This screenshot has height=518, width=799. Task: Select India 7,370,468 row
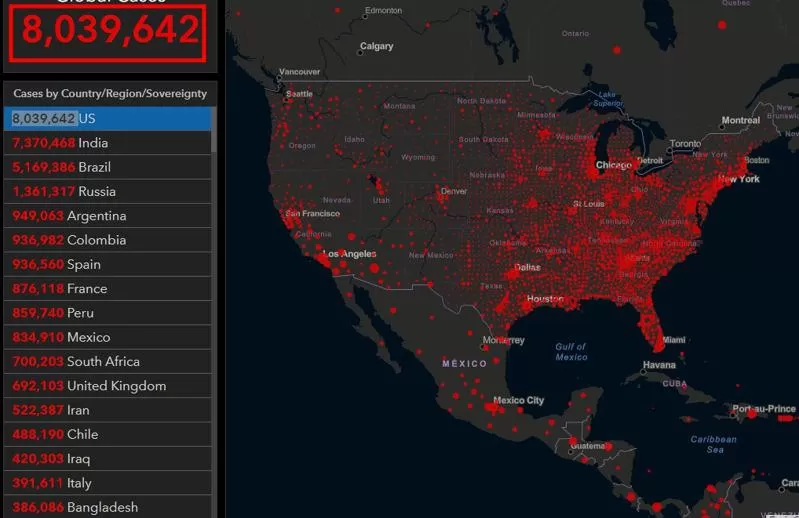click(108, 143)
